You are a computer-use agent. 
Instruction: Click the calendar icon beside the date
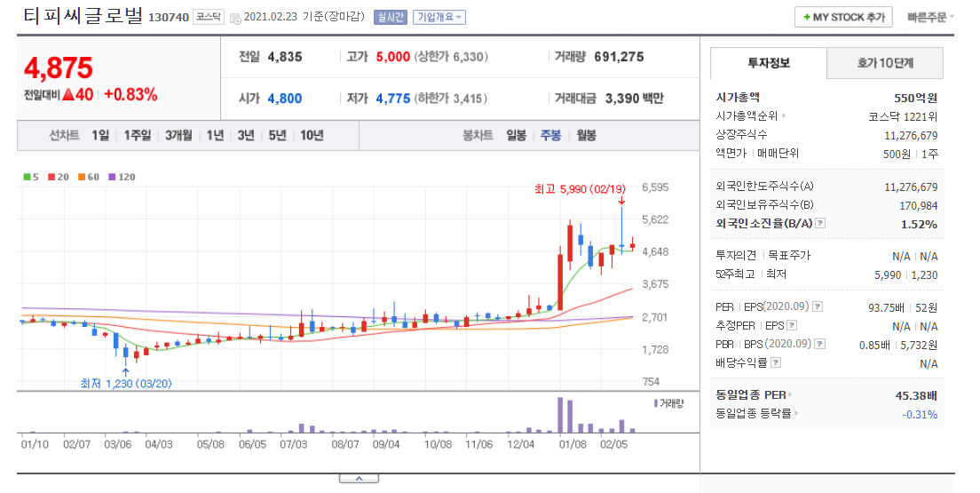(235, 18)
